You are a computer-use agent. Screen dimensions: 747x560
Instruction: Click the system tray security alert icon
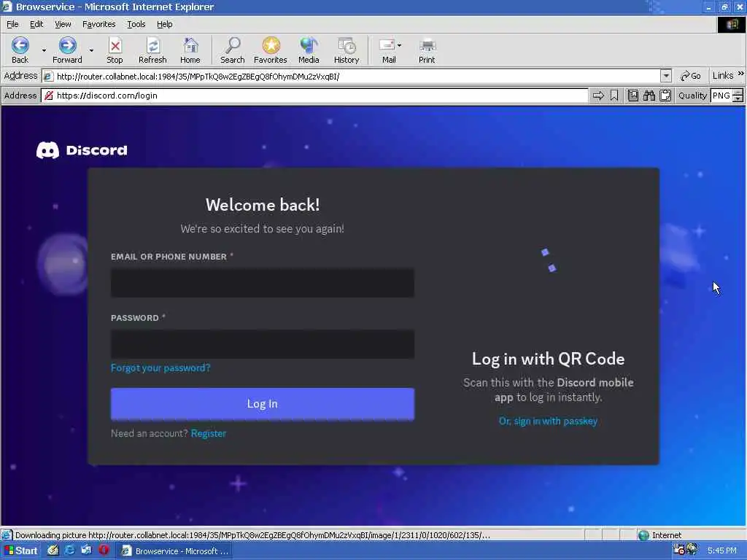[678, 550]
